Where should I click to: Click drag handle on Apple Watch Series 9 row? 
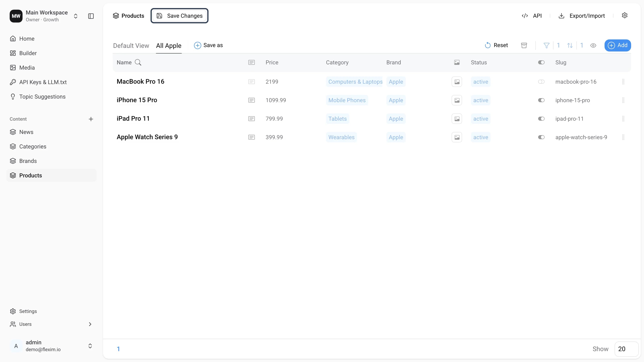pos(623,137)
